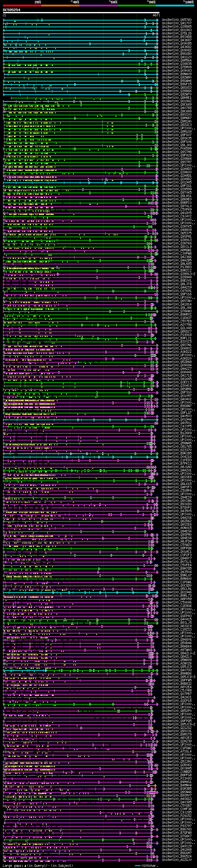
Task: Click the cyan ~100% identity legend segment
Action: point(175,6)
